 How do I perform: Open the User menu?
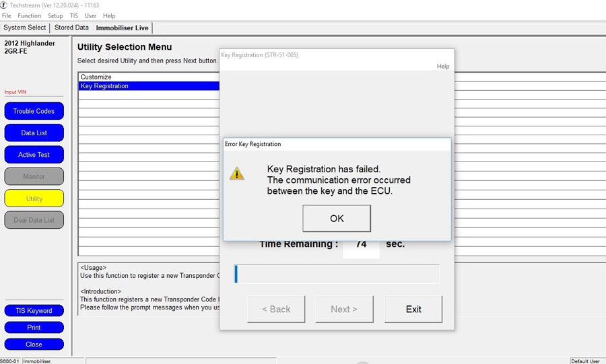pos(90,16)
